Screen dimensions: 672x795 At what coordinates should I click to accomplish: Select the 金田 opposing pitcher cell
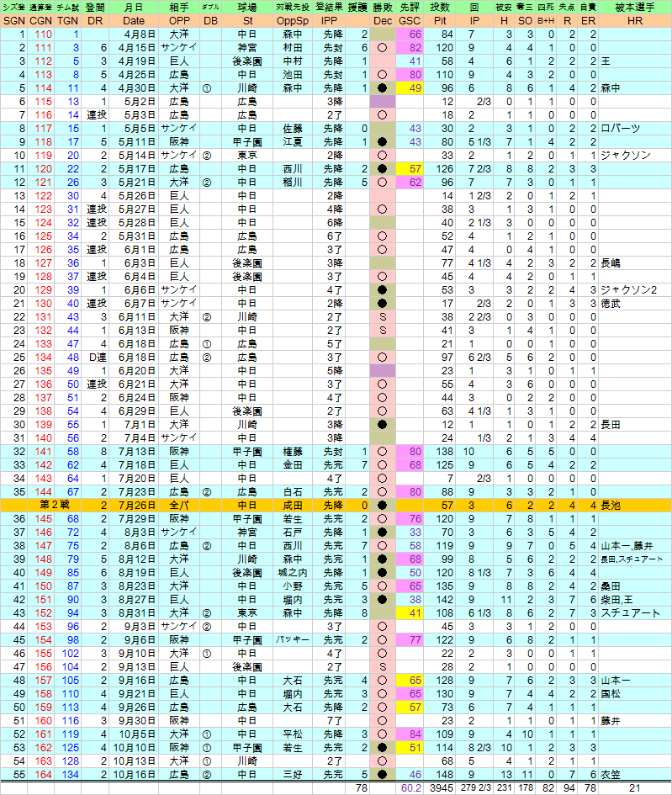[x=293, y=465]
